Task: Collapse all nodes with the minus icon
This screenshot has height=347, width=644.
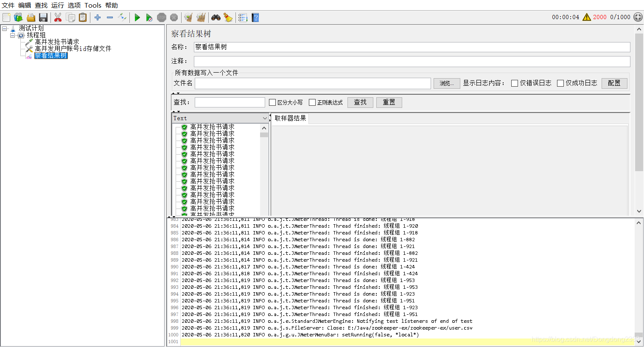Action: (110, 17)
